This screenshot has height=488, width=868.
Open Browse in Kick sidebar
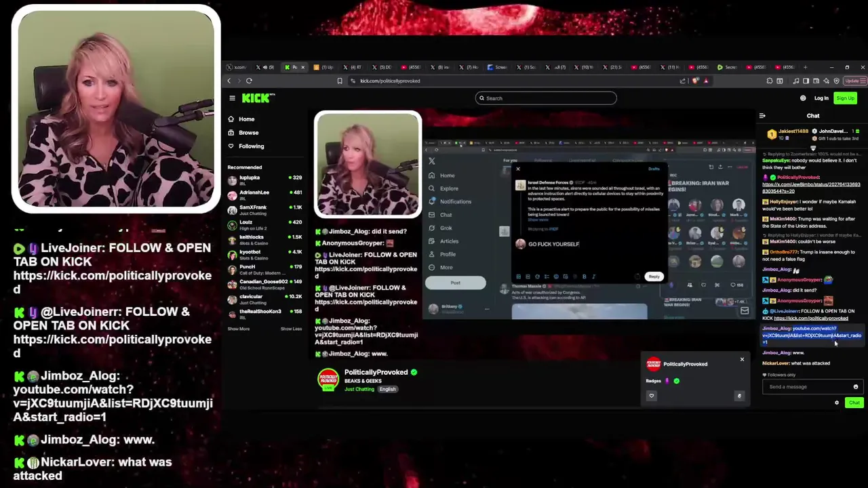(x=243, y=133)
